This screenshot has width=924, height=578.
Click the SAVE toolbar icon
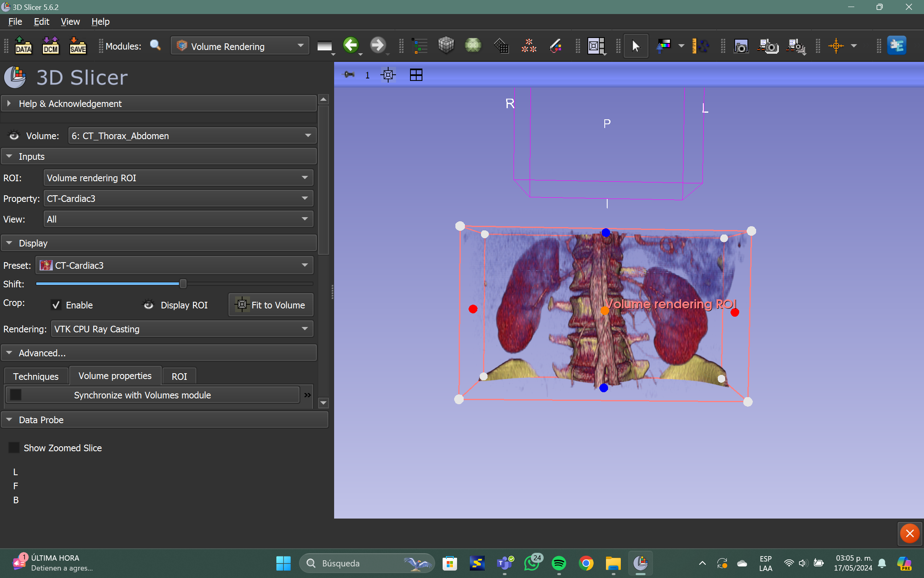pyautogui.click(x=78, y=46)
